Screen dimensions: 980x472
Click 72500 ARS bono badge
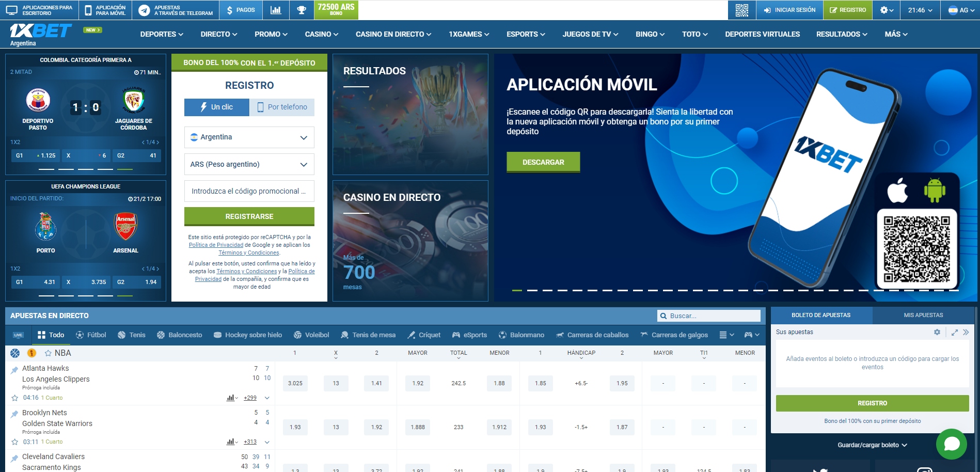click(x=336, y=9)
